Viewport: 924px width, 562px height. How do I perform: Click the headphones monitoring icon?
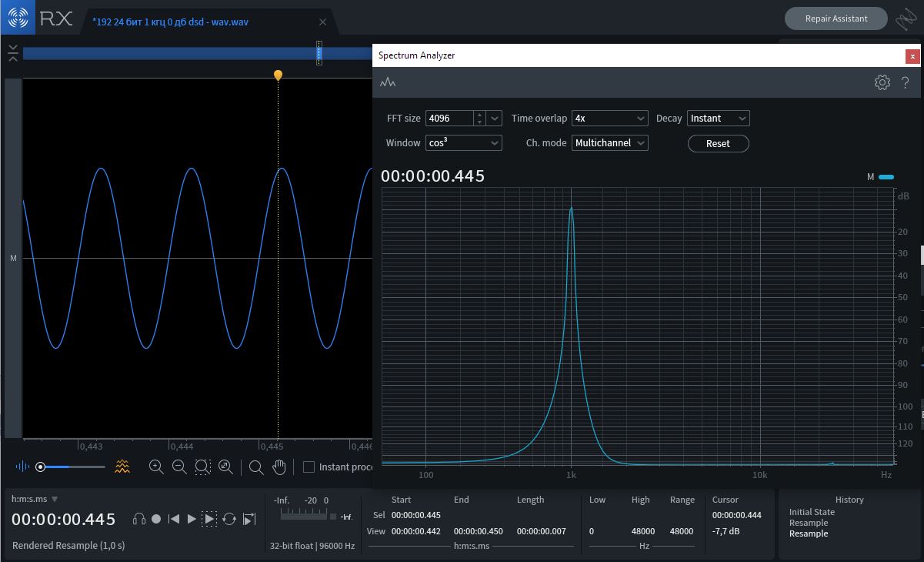(139, 520)
